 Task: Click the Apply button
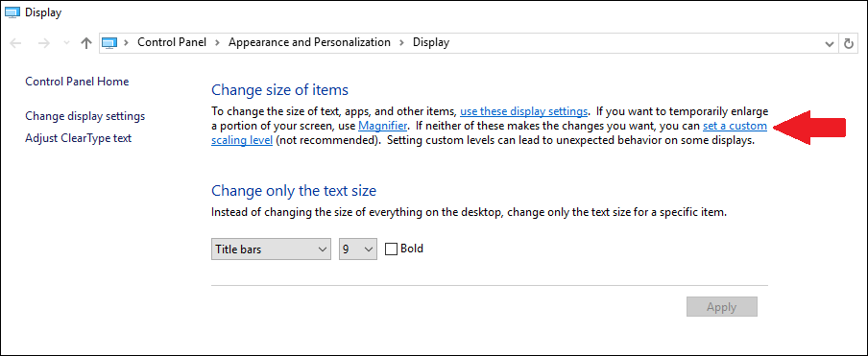click(722, 307)
